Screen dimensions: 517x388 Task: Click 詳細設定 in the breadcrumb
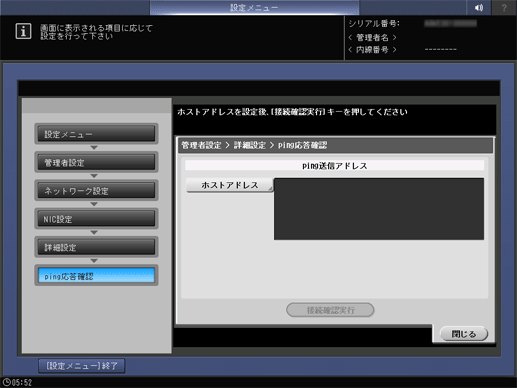250,145
